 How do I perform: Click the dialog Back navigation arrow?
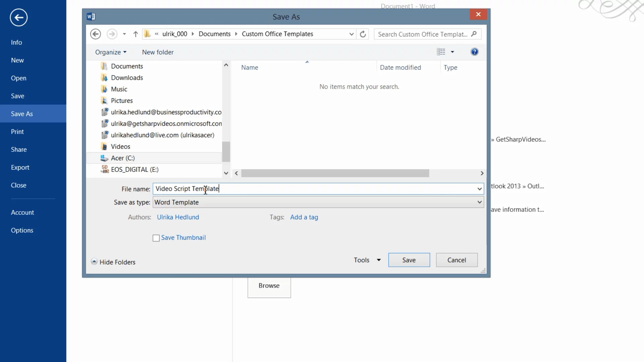coord(95,34)
